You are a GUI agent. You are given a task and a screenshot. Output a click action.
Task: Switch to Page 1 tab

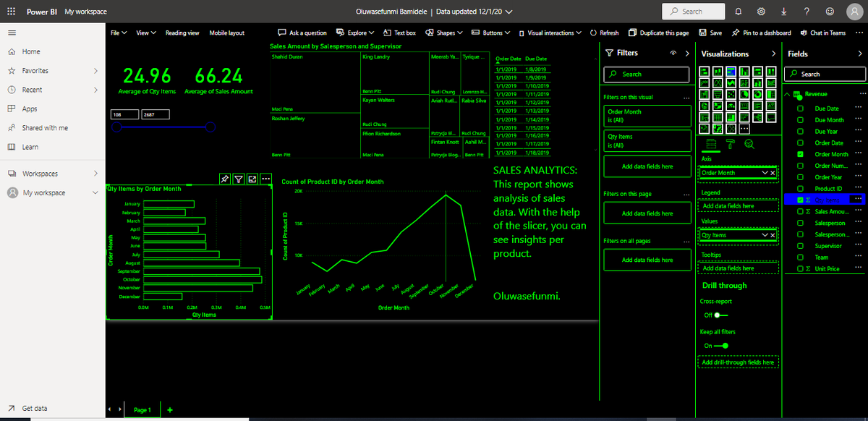point(142,409)
